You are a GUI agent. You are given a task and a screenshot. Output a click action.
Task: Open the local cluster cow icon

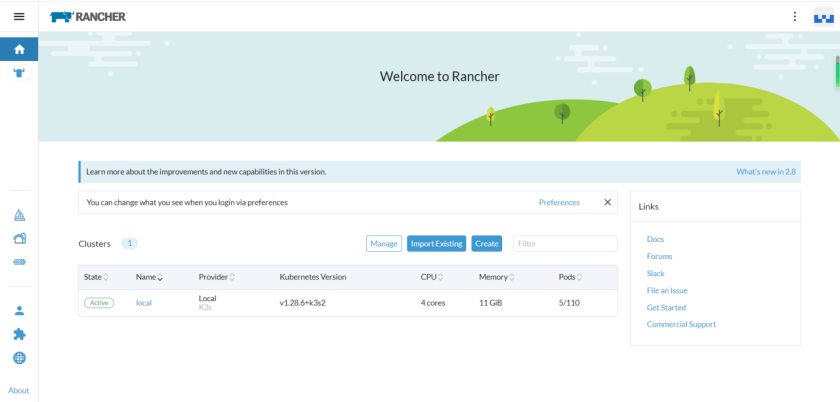pos(19,73)
